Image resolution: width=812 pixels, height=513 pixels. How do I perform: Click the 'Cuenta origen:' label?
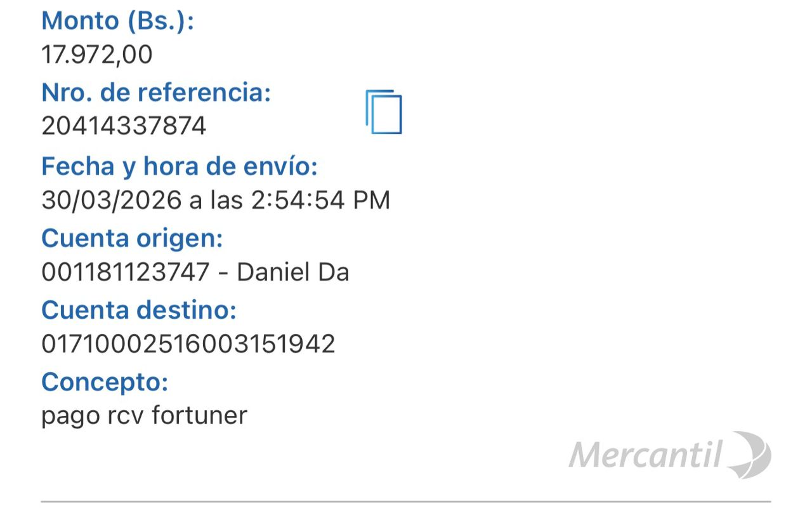[132, 239]
